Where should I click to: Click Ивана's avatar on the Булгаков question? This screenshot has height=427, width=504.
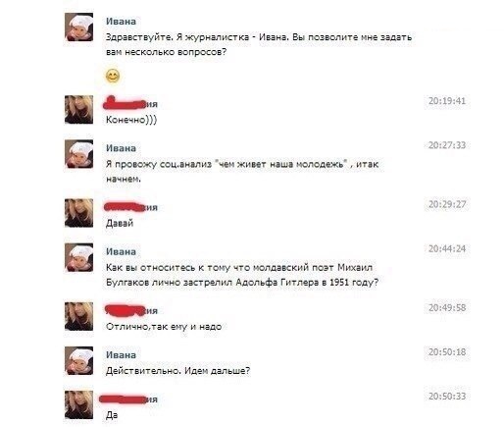(78, 257)
